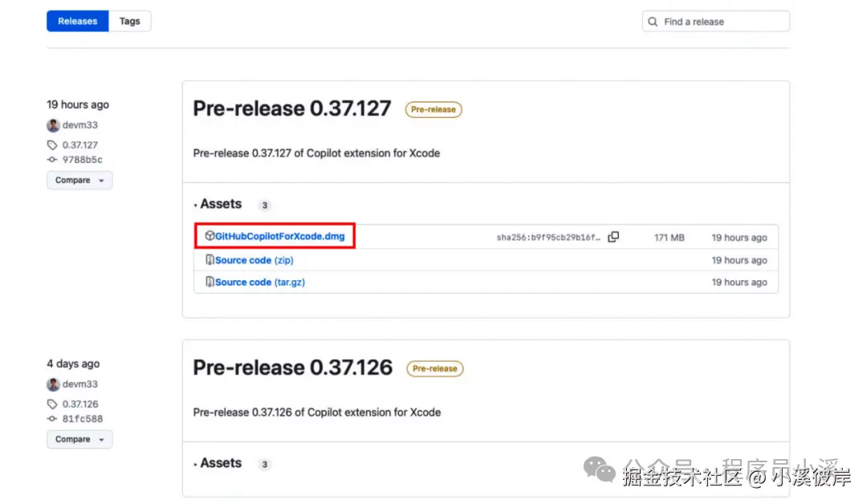Image resolution: width=867 pixels, height=504 pixels.
Task: Open the Compare dropdown for release 0.37.126
Action: [79, 439]
